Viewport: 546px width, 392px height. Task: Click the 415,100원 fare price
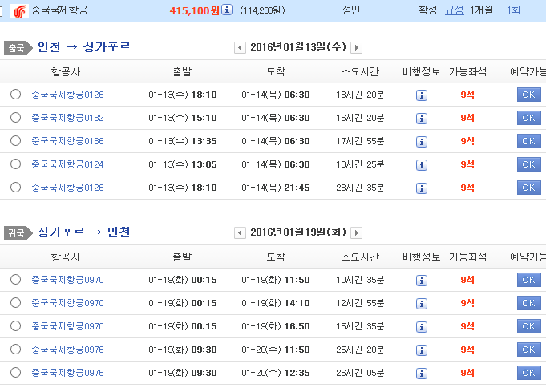pyautogui.click(x=195, y=10)
